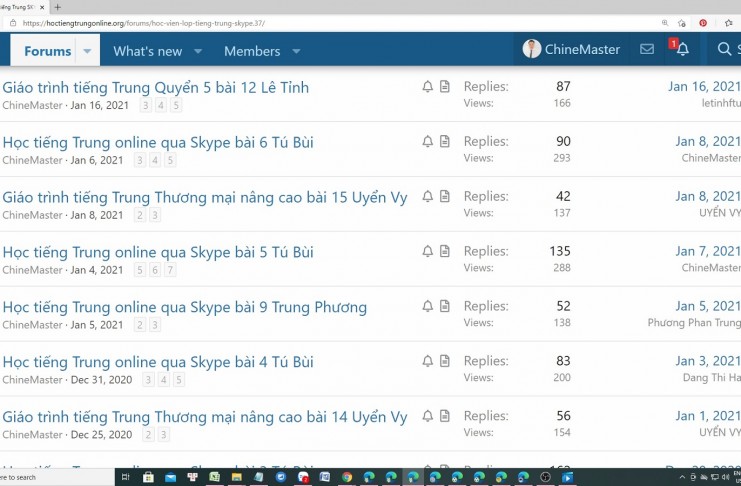
Task: Open Microsoft Store from the taskbar
Action: (x=148, y=477)
